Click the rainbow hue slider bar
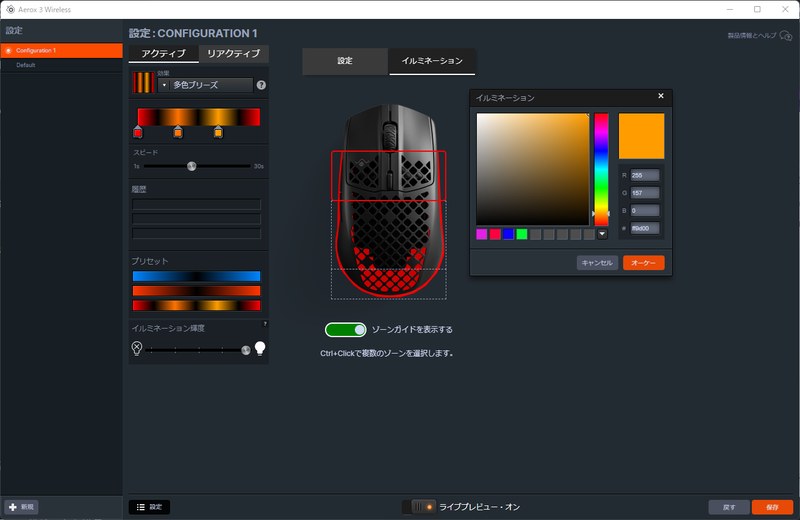The image size is (800, 520). (602, 169)
